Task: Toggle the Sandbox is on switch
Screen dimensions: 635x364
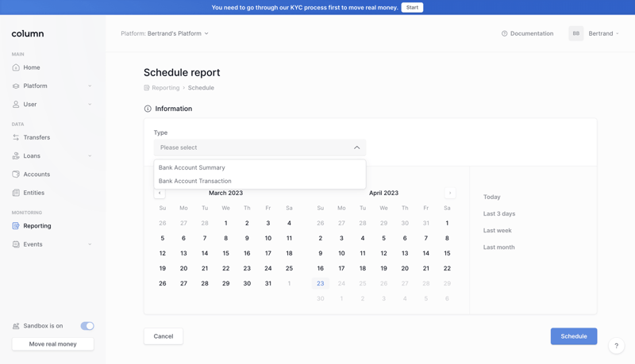Action: [87, 326]
